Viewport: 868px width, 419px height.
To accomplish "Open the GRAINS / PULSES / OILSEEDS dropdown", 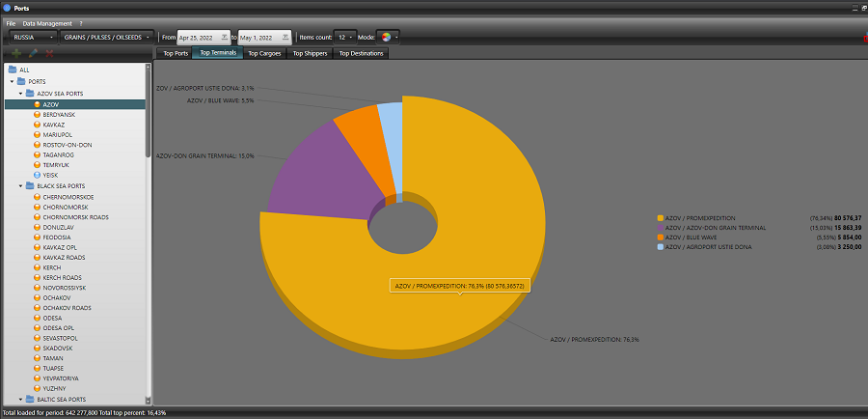I will click(x=107, y=37).
